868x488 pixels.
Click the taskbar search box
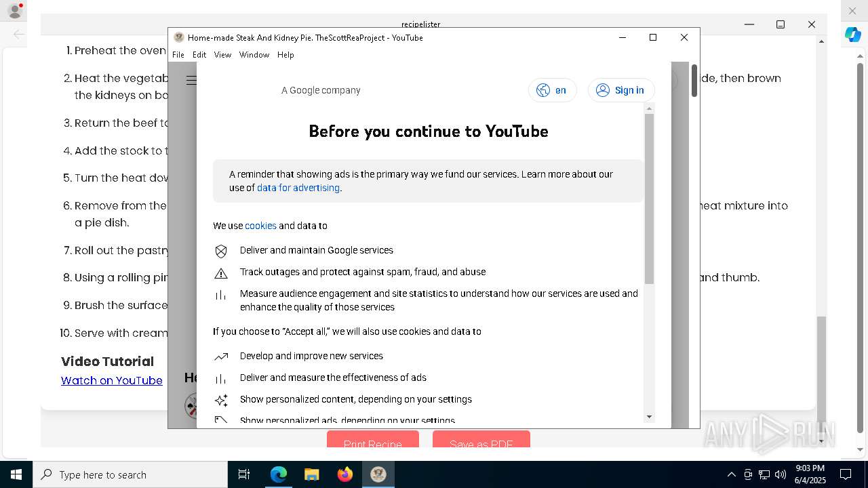tap(130, 474)
